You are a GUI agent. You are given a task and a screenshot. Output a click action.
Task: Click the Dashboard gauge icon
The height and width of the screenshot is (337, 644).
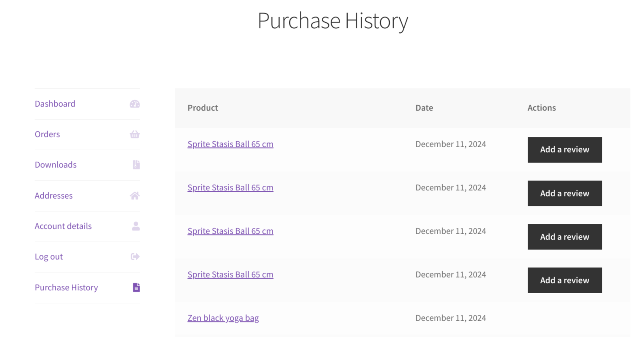coord(135,104)
